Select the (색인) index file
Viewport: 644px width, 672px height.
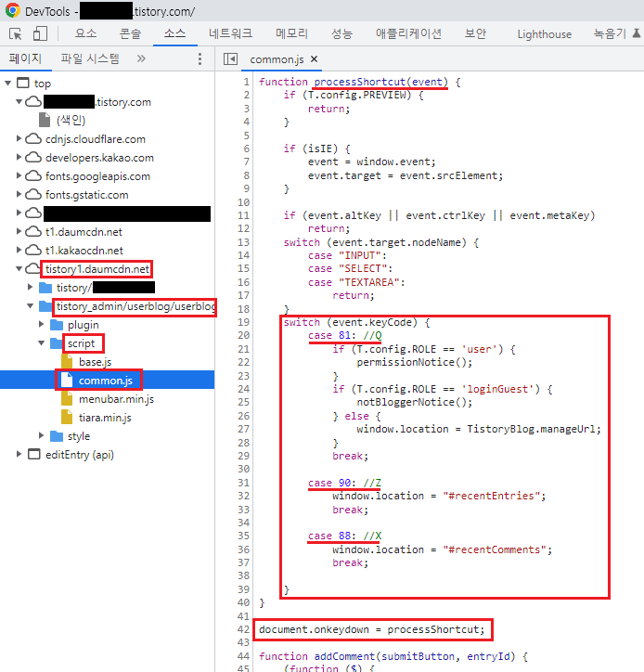(x=71, y=121)
